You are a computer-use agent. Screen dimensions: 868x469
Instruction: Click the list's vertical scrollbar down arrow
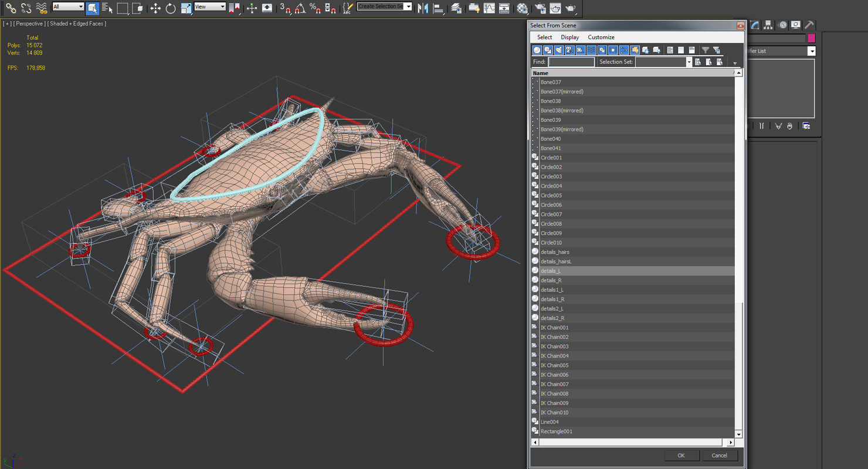738,434
